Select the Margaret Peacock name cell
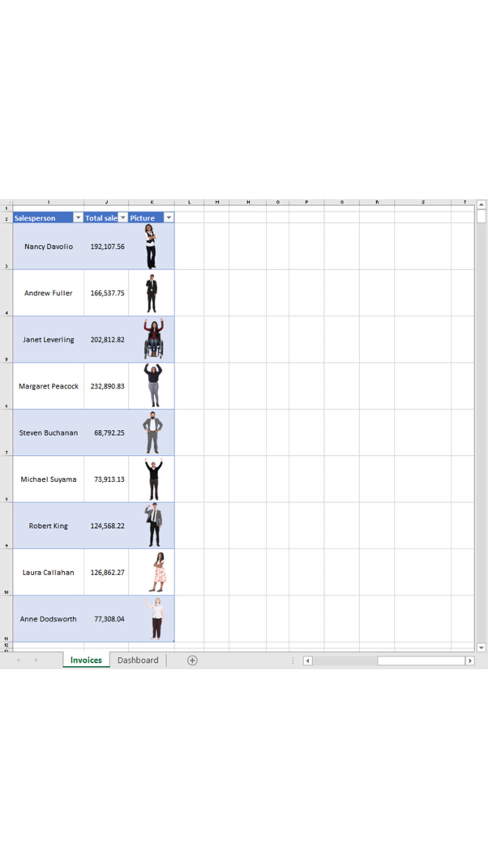This screenshot has width=488, height=868. [48, 386]
